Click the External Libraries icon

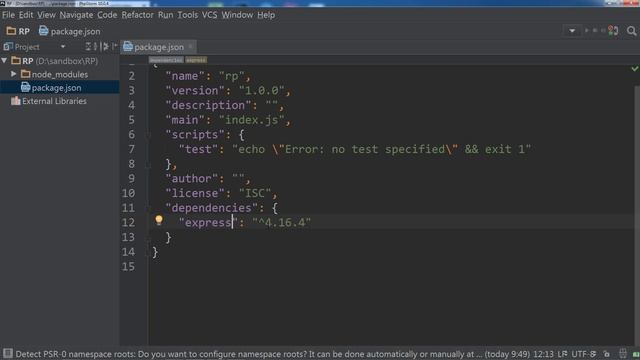16,101
